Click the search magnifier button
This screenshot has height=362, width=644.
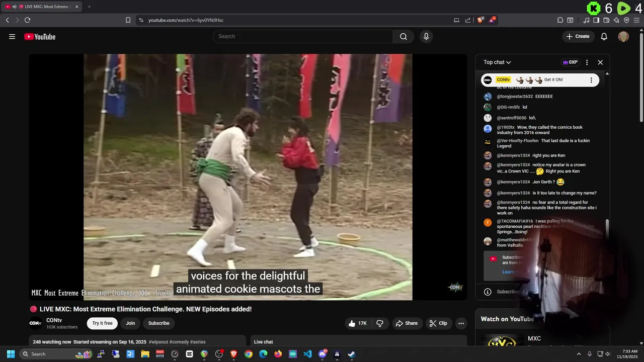pos(404,36)
